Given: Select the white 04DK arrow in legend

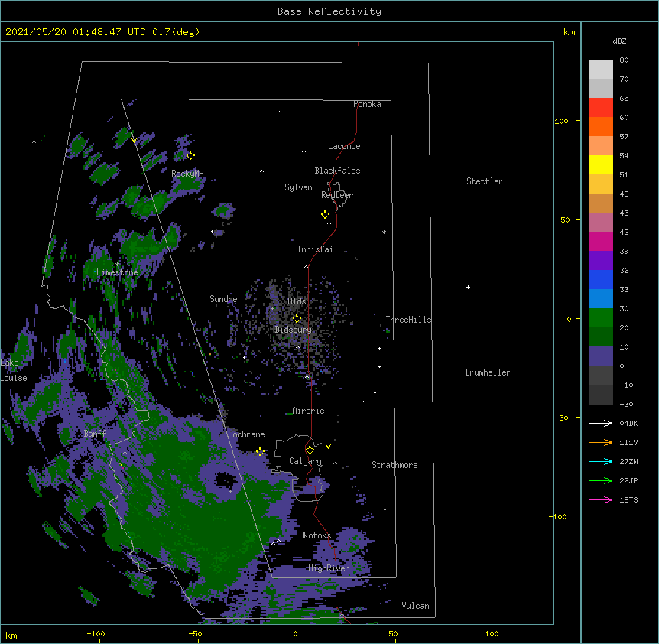Looking at the screenshot, I should tap(601, 423).
